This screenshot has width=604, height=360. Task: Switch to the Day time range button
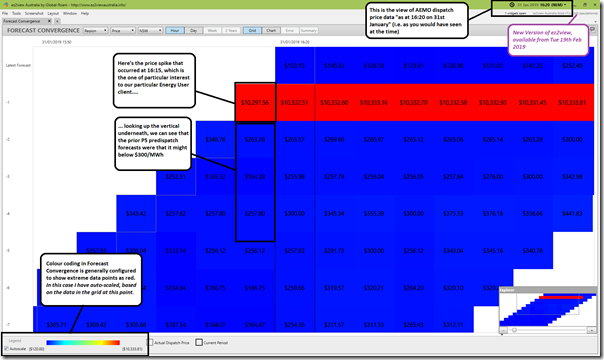(x=194, y=30)
